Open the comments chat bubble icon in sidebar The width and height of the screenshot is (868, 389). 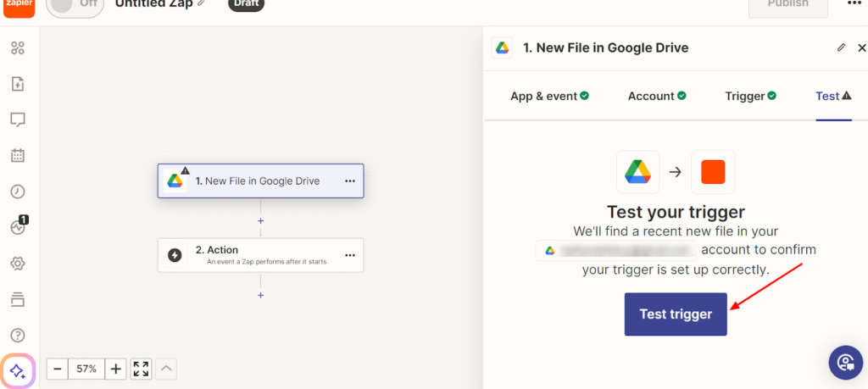[x=18, y=119]
